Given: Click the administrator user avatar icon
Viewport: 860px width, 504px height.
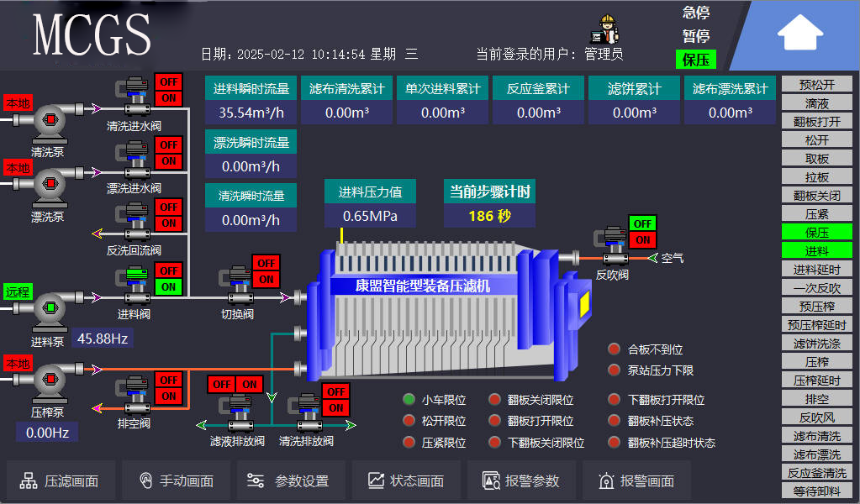Looking at the screenshot, I should coord(606,31).
